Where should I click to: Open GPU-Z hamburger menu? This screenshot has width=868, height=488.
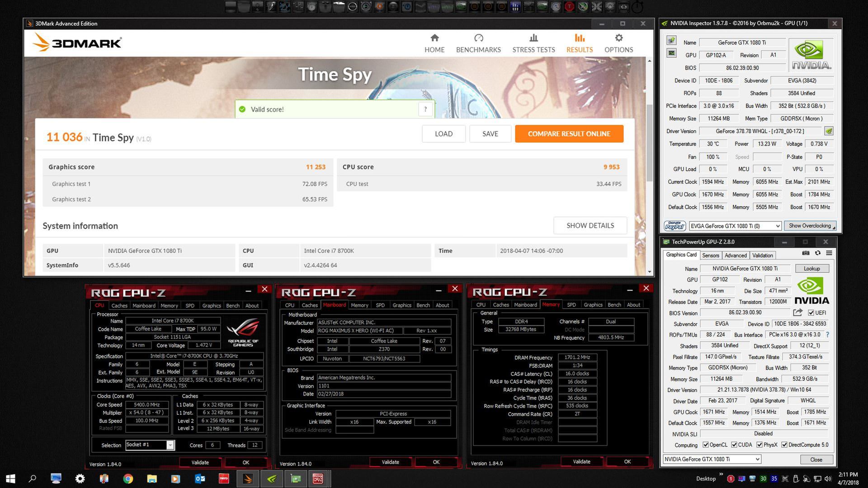point(829,253)
